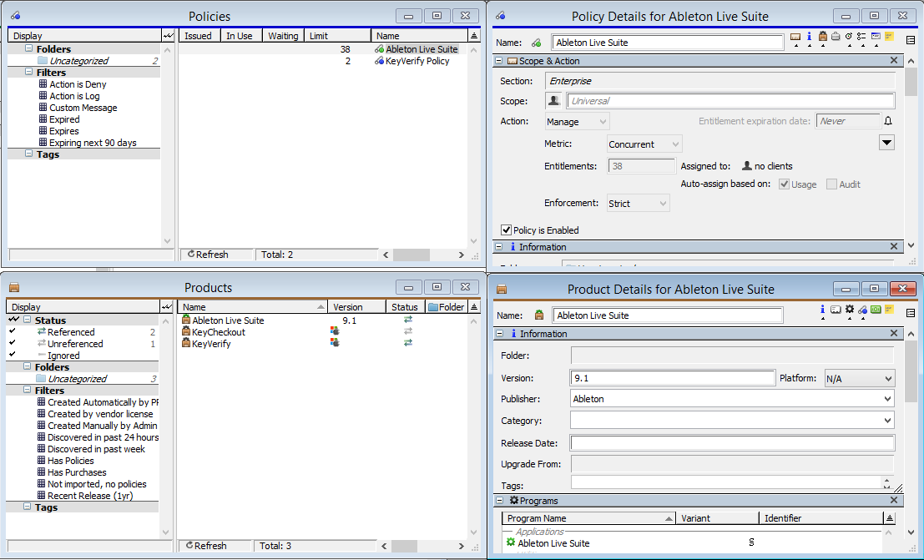
Task: Click the options list icon in Policy Details toolbar
Action: click(861, 37)
